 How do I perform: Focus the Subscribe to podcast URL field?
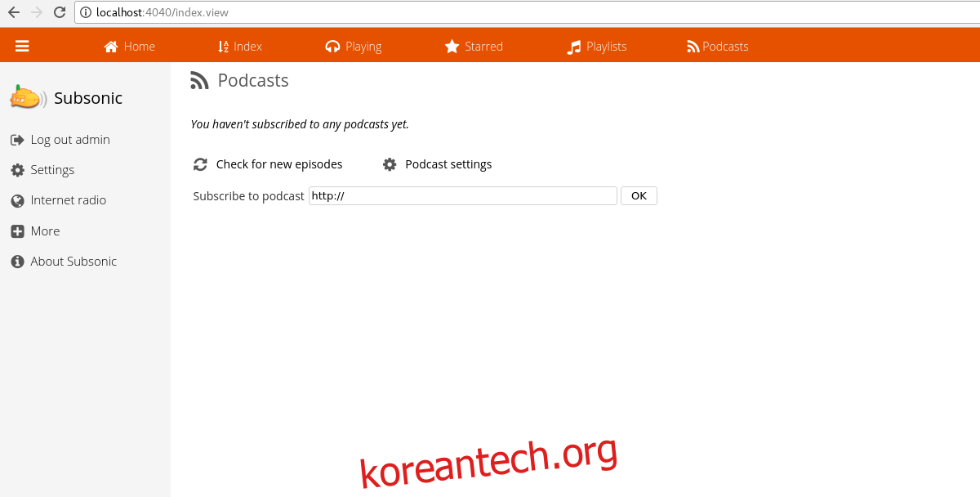[463, 196]
